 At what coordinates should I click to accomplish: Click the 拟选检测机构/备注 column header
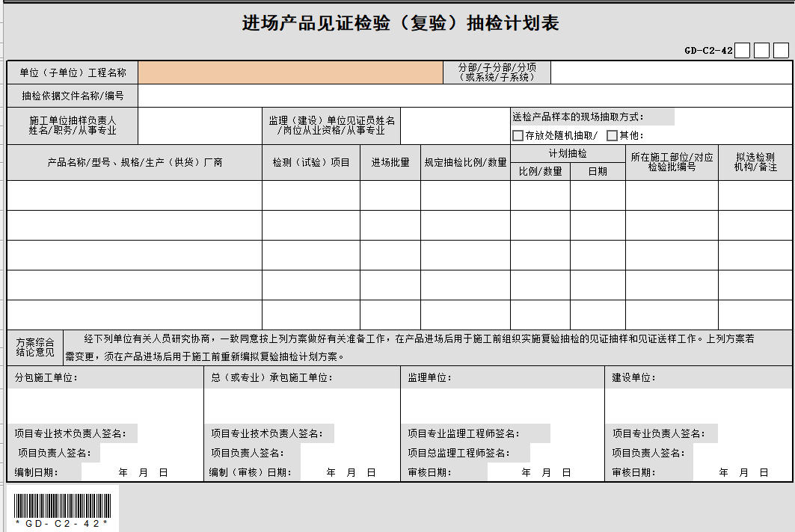(755, 163)
